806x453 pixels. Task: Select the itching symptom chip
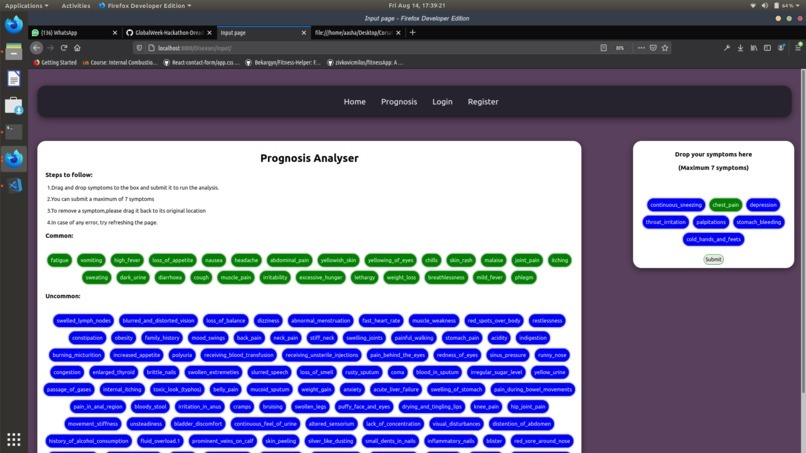pos(559,260)
